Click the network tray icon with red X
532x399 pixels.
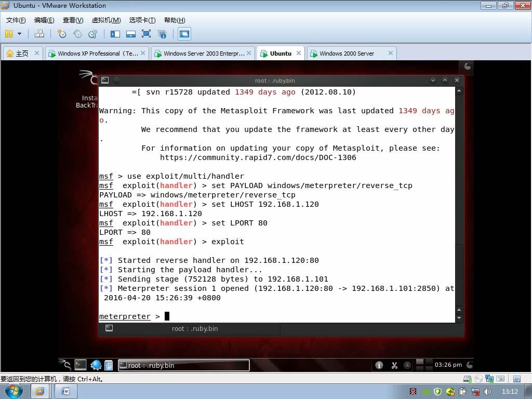coord(475,392)
